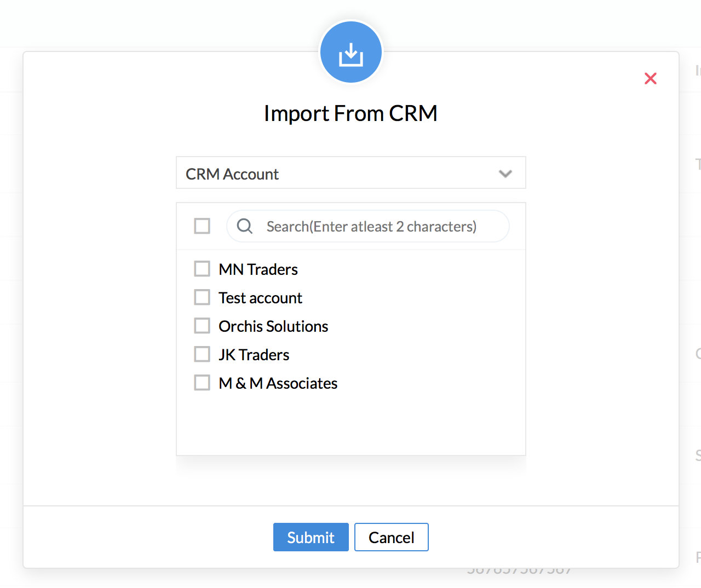Tick the Orchis Solutions checkbox
This screenshot has width=701, height=588.
click(x=202, y=326)
